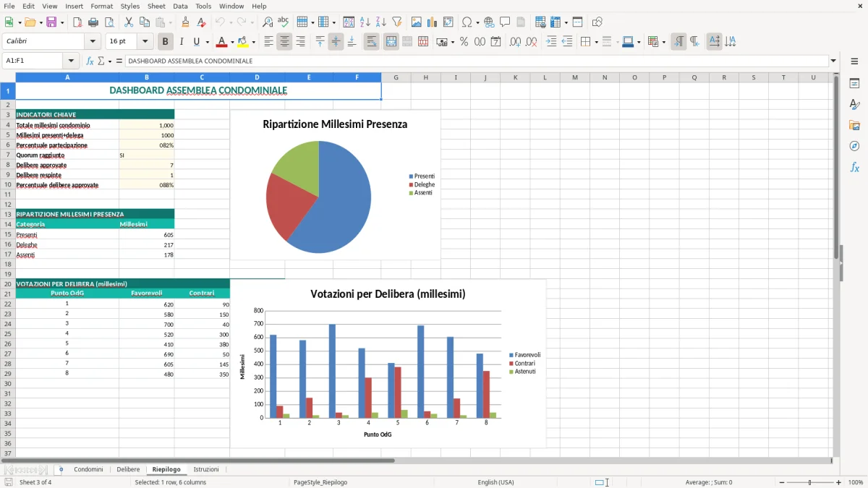Click the Clear Direct Formatting icon
868x488 pixels.
[201, 22]
